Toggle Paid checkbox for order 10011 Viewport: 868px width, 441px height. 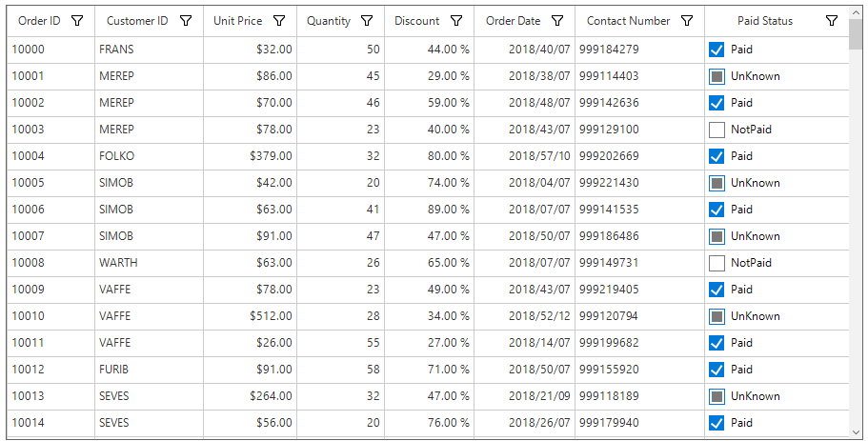717,343
